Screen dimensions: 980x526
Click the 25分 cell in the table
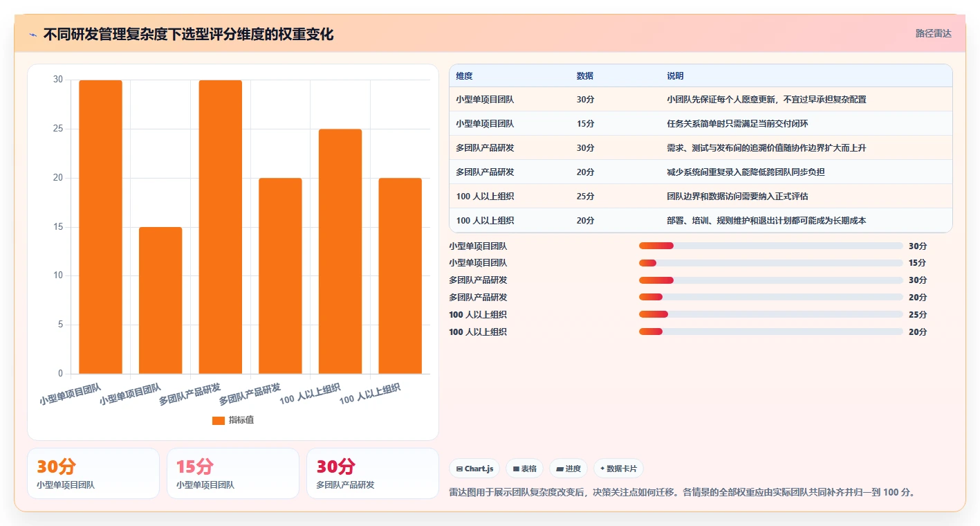coord(585,197)
